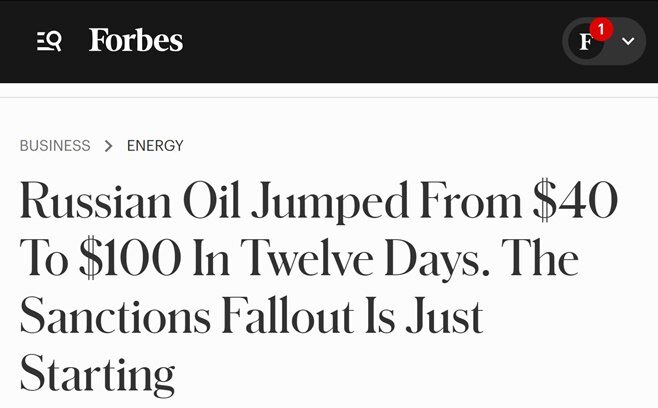Click the word "Starting" in the headline
The width and height of the screenshot is (658, 408).
click(x=97, y=374)
